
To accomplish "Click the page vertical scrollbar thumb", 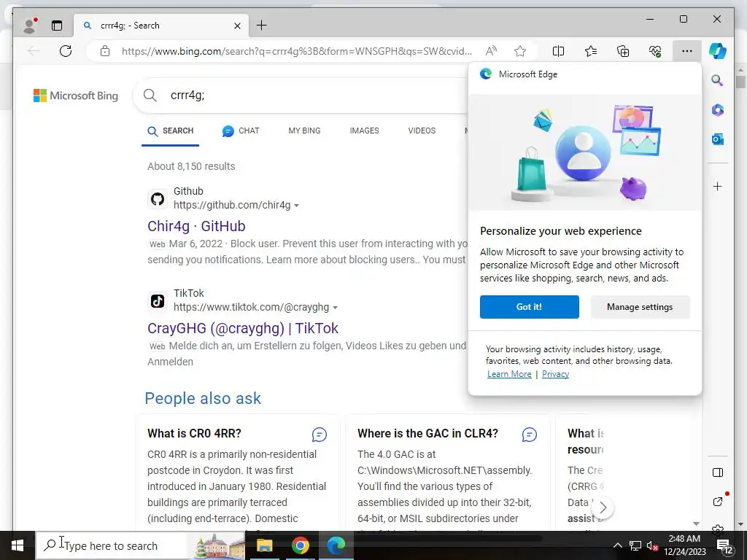I will pyautogui.click(x=740, y=82).
